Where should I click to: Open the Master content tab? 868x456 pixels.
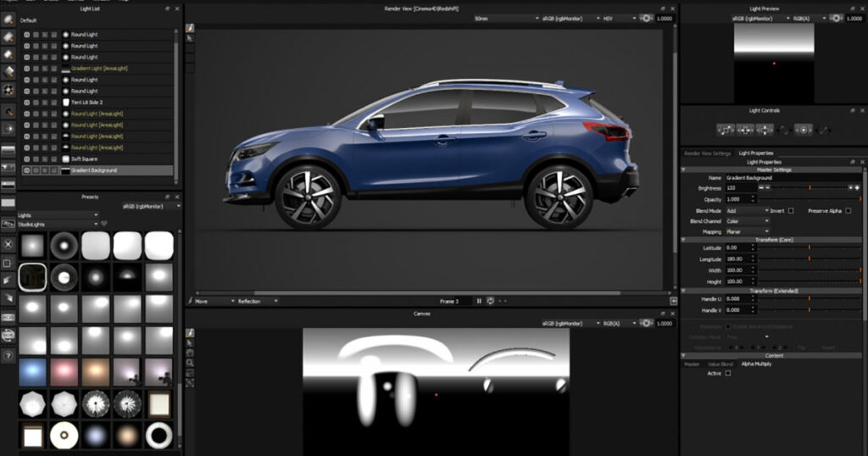pyautogui.click(x=692, y=364)
